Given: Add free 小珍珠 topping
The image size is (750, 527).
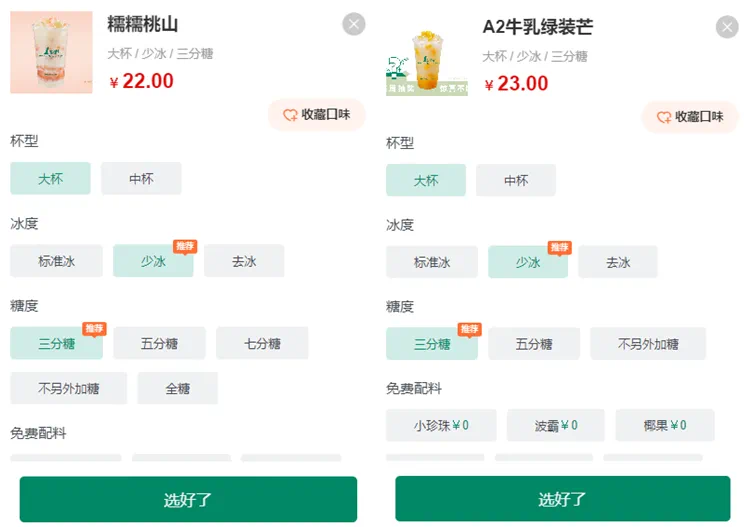Looking at the screenshot, I should point(441,425).
